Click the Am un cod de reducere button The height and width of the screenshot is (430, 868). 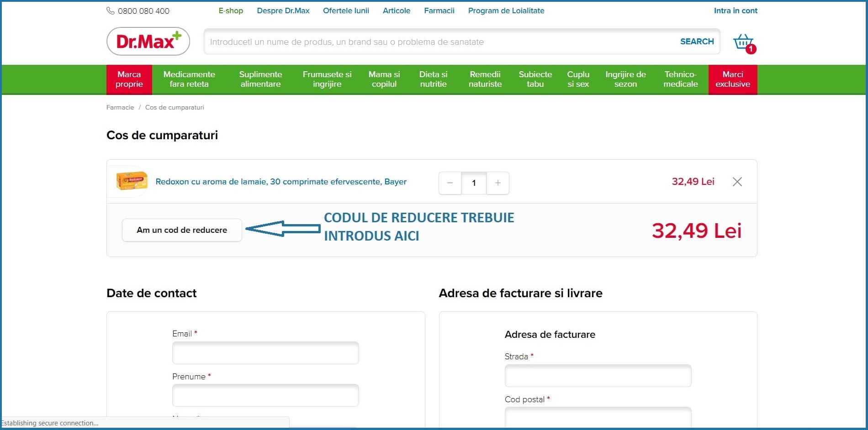tap(182, 230)
